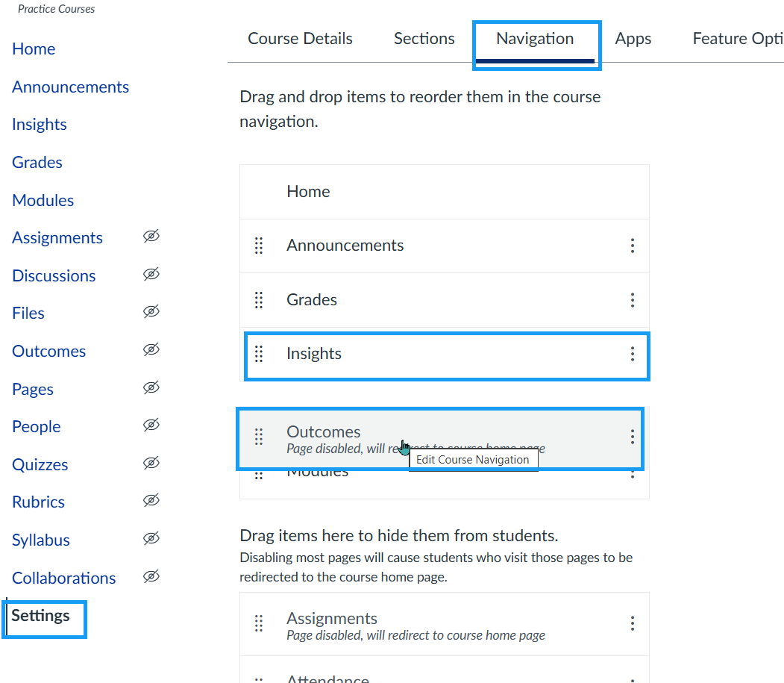Viewport: 784px width, 683px height.
Task: Click the drag handle beside Outcomes
Action: [259, 436]
